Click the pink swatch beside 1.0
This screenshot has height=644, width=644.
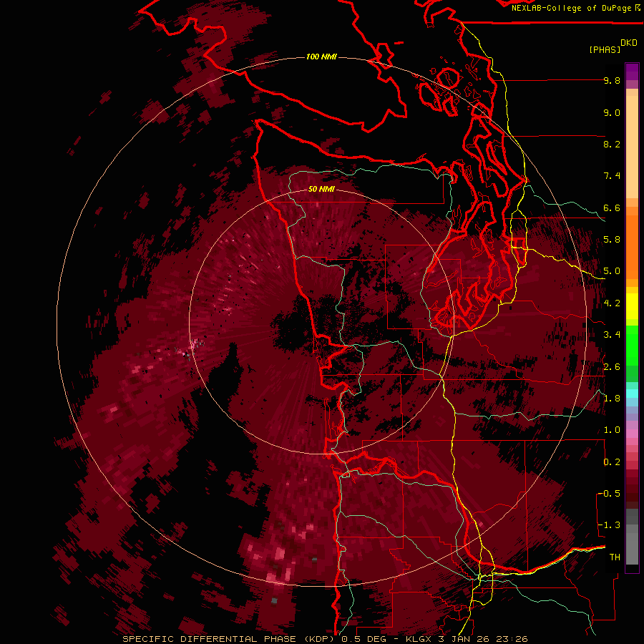632,434
